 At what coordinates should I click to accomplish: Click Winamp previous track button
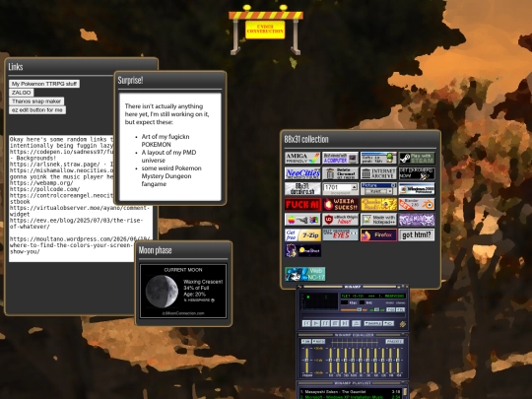tap(306, 323)
